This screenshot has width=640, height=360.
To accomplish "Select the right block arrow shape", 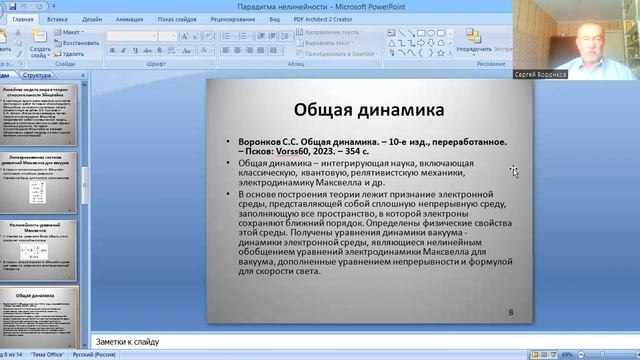I will click(421, 43).
